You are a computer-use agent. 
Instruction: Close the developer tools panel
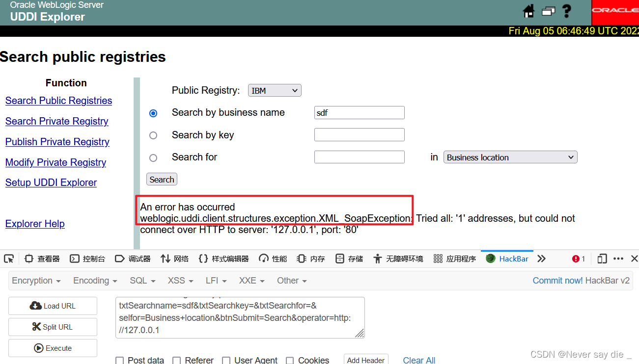634,259
